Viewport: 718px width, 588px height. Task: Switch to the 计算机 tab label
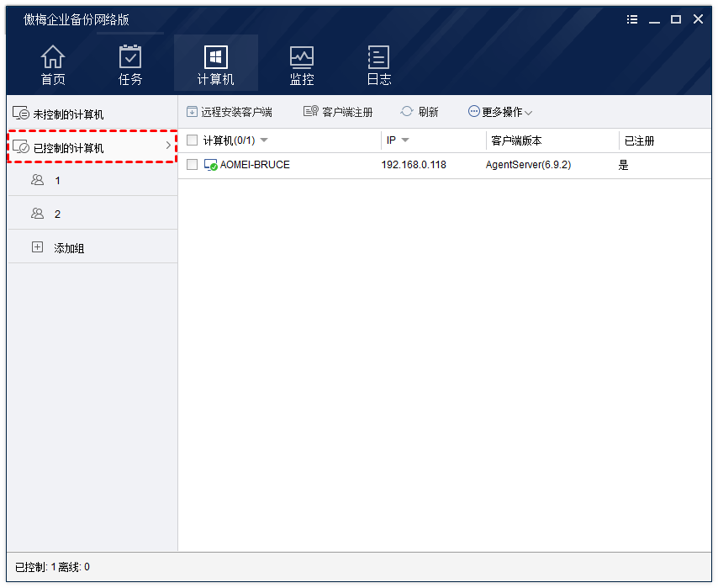click(x=216, y=79)
